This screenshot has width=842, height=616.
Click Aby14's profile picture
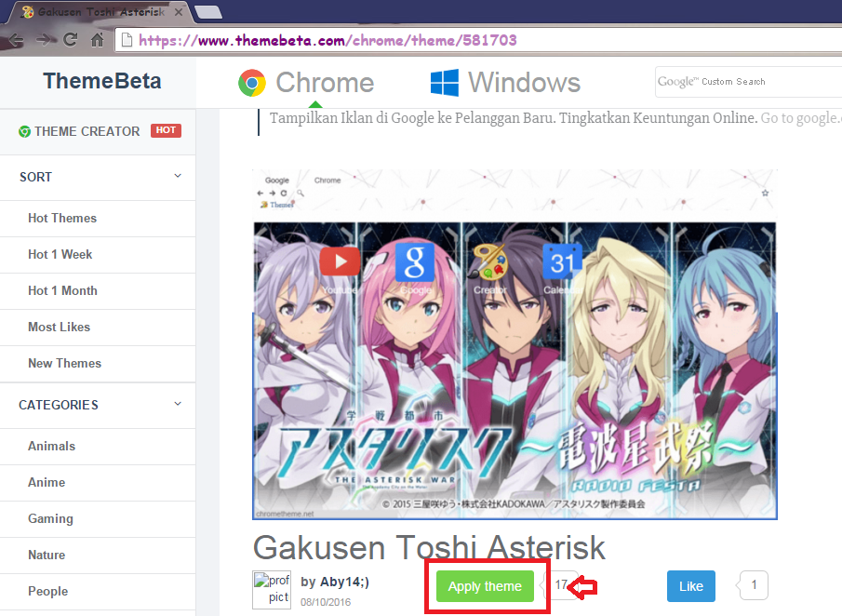click(272, 590)
